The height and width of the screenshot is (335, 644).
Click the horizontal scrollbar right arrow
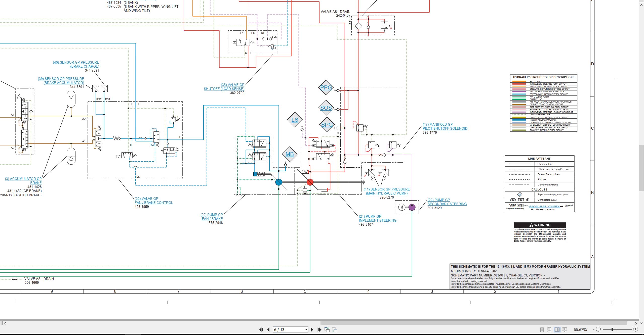(636, 323)
